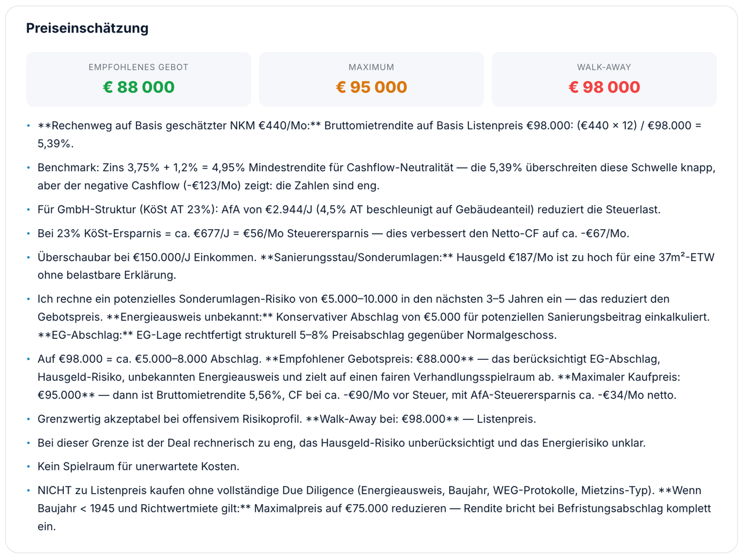Select the Maximum price card
743x560 pixels.
[371, 80]
